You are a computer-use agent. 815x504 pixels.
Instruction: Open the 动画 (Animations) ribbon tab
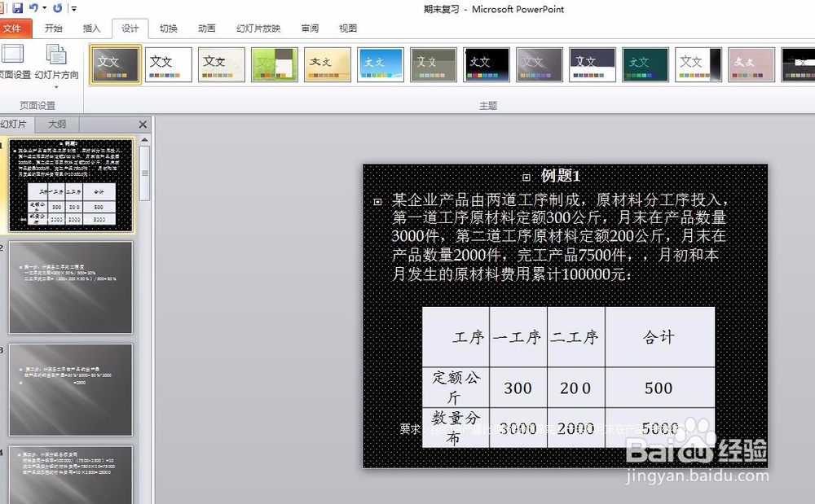coord(206,28)
